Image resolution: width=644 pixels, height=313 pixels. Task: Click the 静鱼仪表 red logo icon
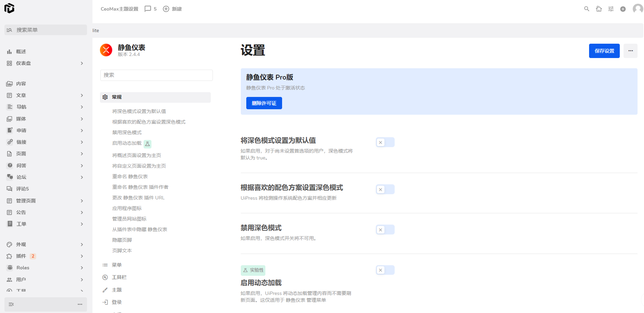pos(106,50)
